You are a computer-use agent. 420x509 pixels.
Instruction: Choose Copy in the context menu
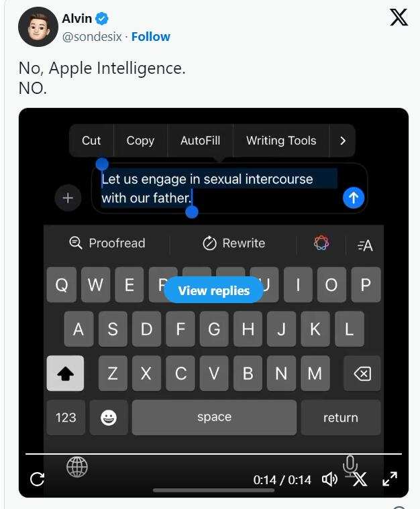[x=140, y=141]
